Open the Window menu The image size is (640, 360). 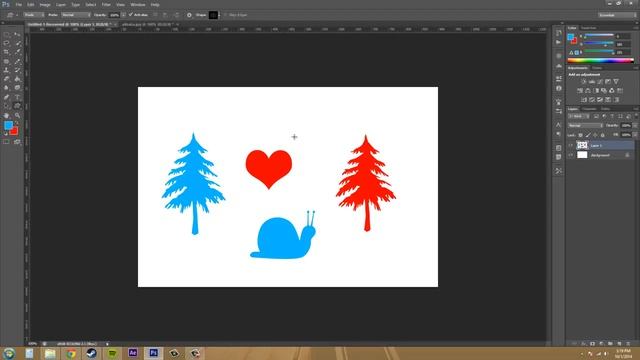(138, 4)
